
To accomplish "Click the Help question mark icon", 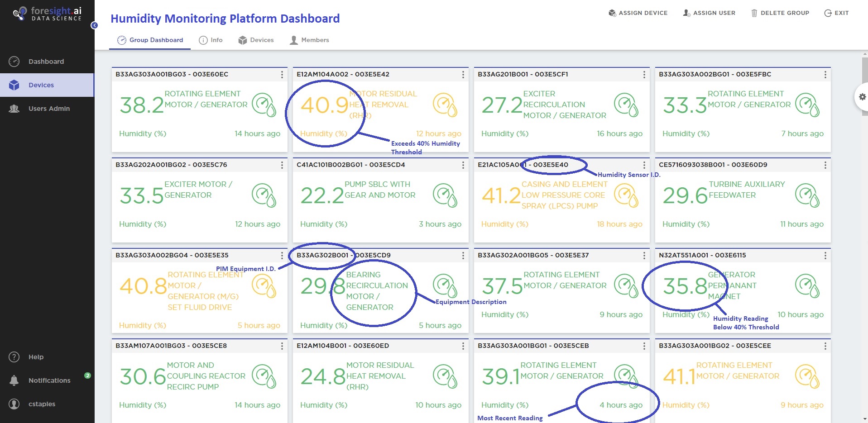I will 14,357.
